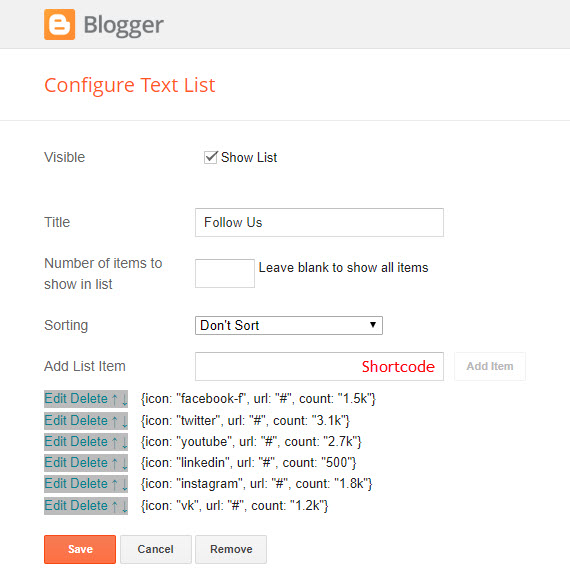This screenshot has height=571, width=570.
Task: Save the Text List configuration
Action: 80,549
